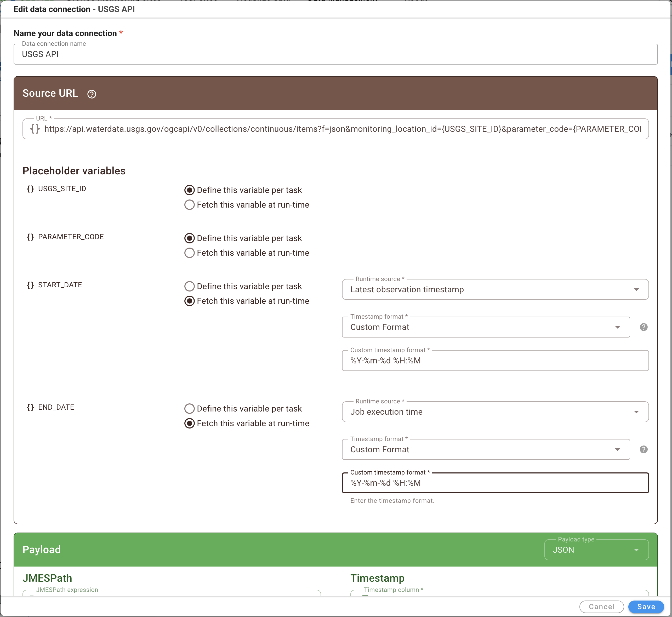The image size is (672, 617).
Task: Click the 'JMESPath' section heading
Action: 47,578
